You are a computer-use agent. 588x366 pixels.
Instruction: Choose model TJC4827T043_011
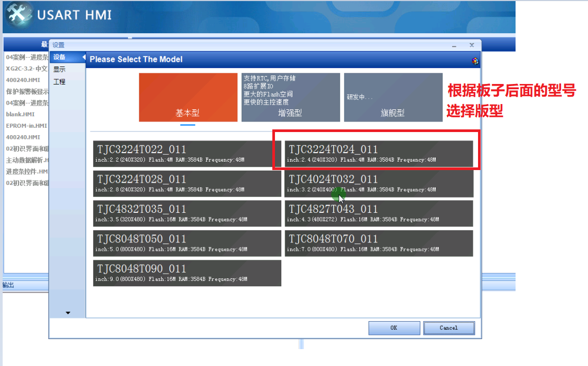(x=379, y=213)
